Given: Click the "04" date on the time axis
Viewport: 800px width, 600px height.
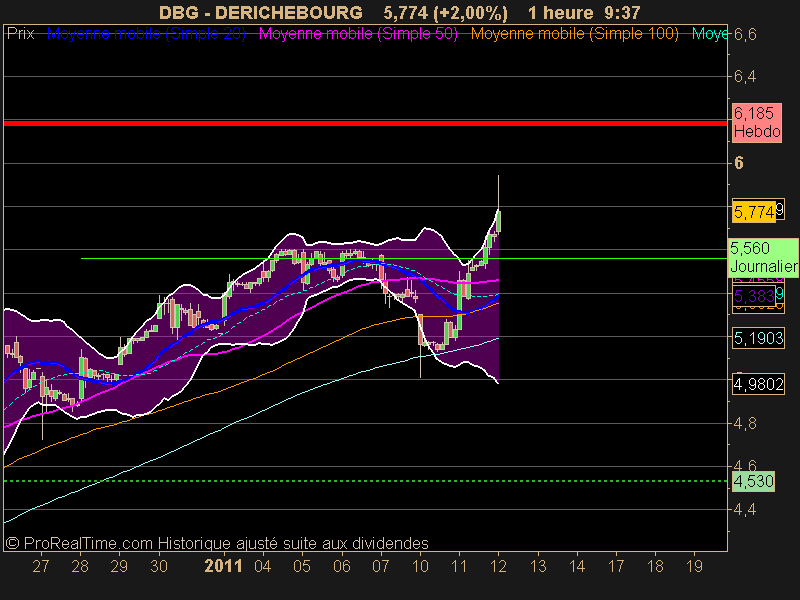Looking at the screenshot, I should tap(263, 566).
